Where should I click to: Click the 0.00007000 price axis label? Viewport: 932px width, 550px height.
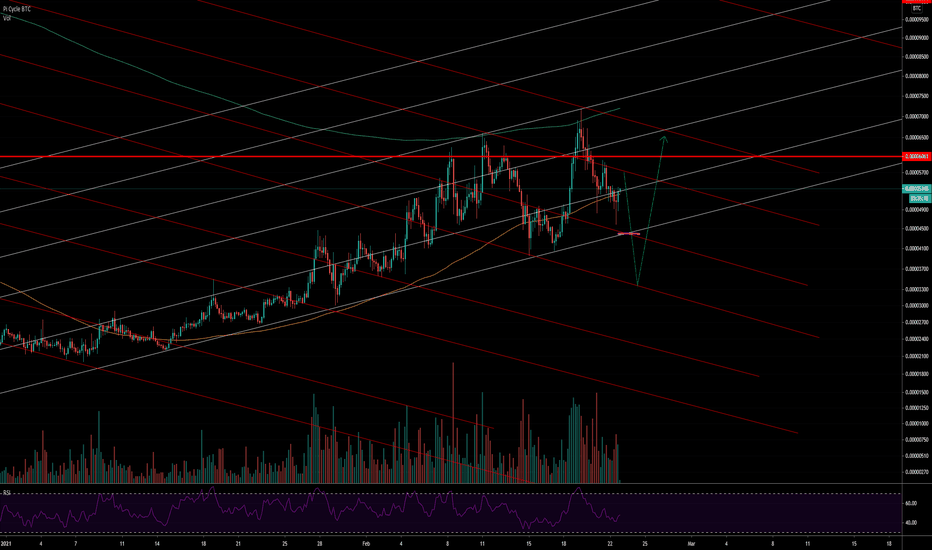click(x=917, y=117)
